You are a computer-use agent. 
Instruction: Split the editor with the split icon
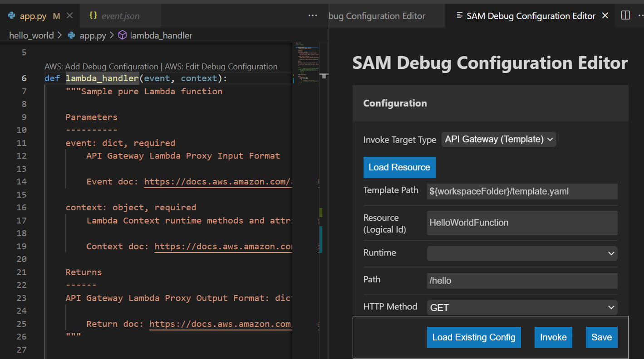coord(625,15)
